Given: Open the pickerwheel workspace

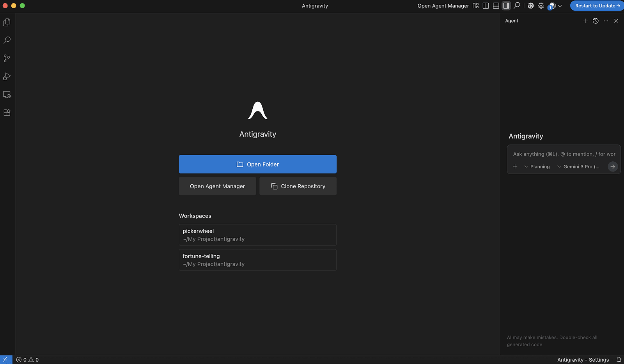Looking at the screenshot, I should click(257, 235).
